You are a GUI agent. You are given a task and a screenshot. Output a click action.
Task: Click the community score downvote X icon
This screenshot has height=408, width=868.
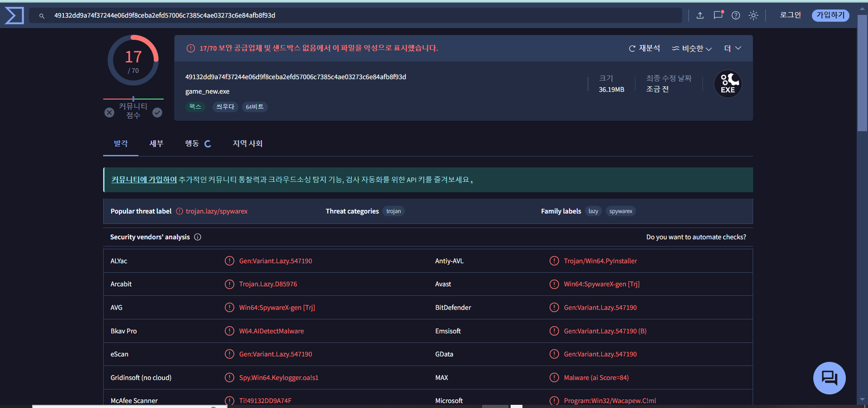click(109, 113)
